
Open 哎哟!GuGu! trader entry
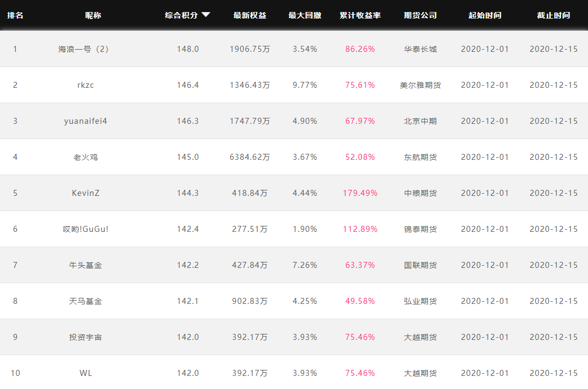pos(86,229)
